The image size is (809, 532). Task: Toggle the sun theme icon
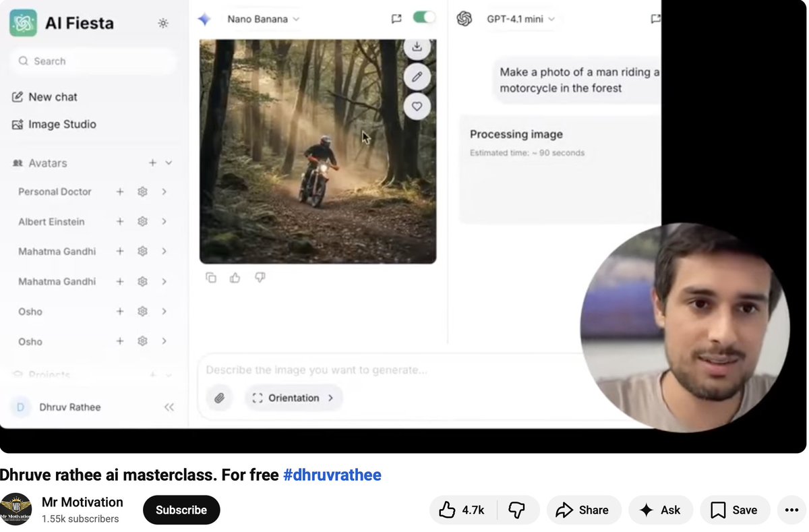[163, 24]
